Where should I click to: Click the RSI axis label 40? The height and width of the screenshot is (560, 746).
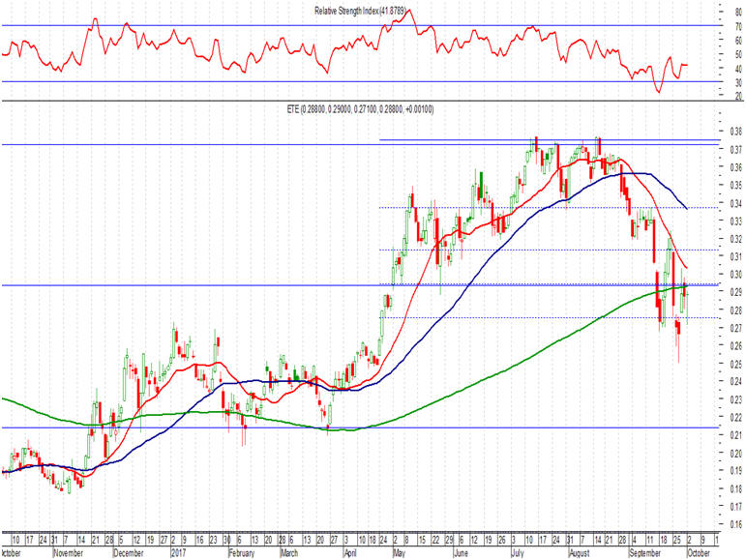pos(738,69)
